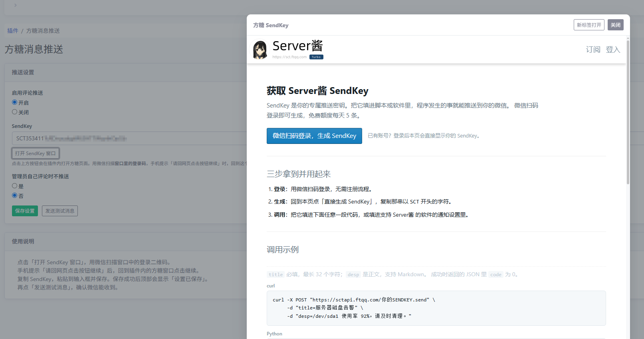Click the 'title' code tag
This screenshot has width=644, height=339.
click(275, 275)
